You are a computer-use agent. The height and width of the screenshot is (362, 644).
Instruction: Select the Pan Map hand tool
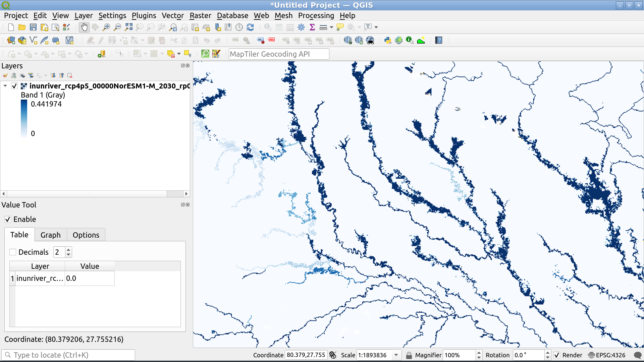click(x=84, y=27)
